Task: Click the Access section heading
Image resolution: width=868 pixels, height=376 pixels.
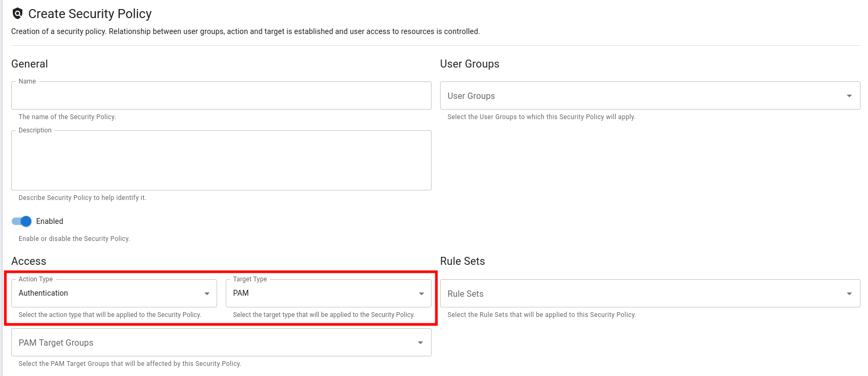Action: [29, 261]
